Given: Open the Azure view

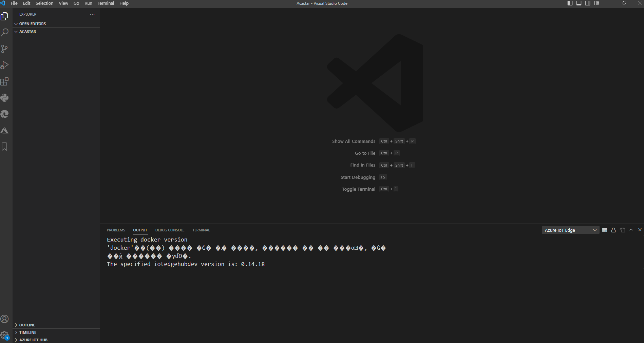Looking at the screenshot, I should point(5,130).
